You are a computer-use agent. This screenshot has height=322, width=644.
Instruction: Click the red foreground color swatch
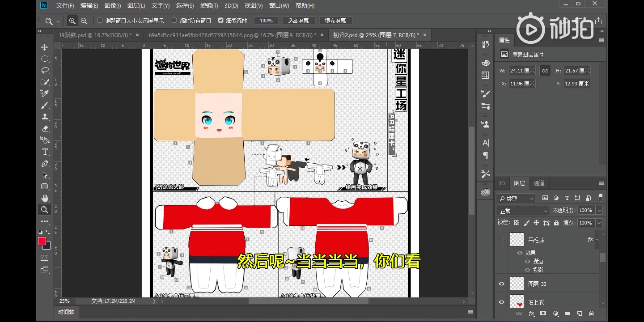(42, 241)
